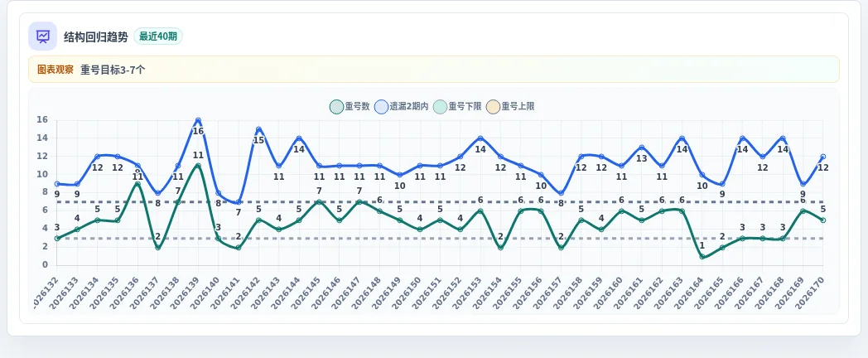Viewport: 868px width, 358px height.
Task: Click the green 重号数 legend circle
Action: click(x=336, y=107)
